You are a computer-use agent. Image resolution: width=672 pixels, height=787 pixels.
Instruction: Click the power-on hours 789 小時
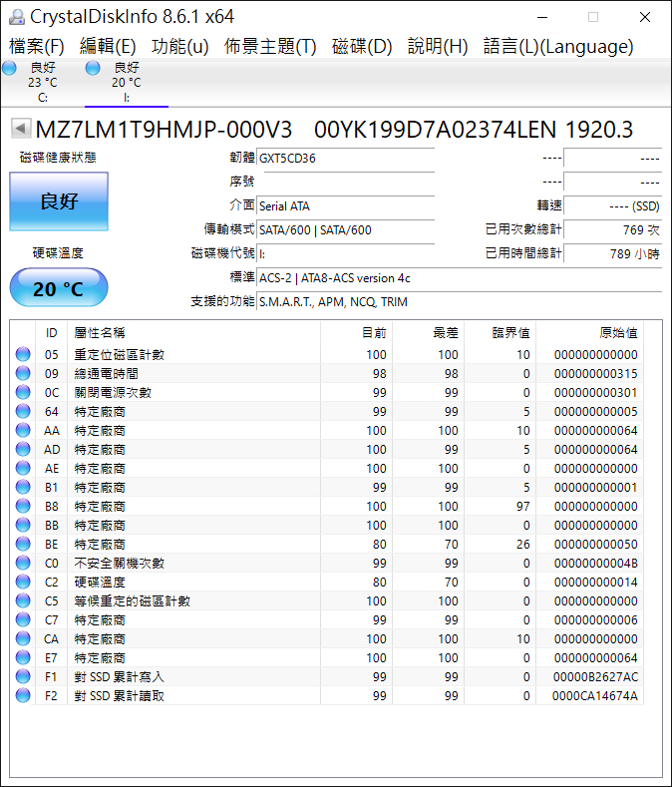[x=613, y=253]
